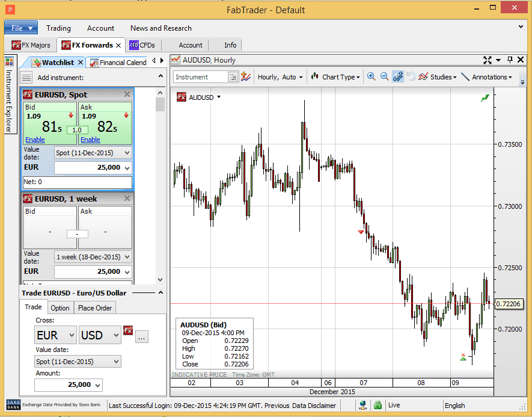Click the full-screen expand icon in chart header
This screenshot has width=532, height=417.
[487, 60]
